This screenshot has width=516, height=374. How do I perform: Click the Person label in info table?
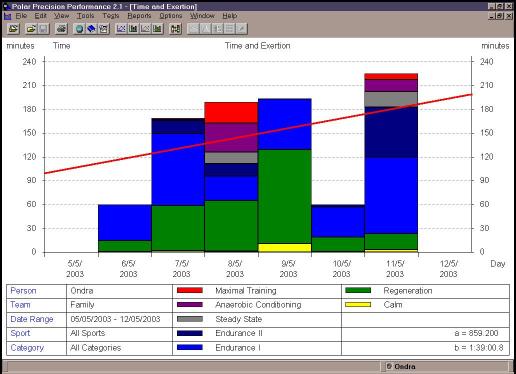tap(23, 291)
